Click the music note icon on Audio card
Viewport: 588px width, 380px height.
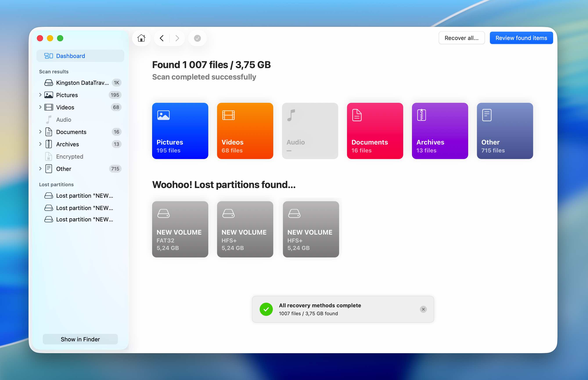tap(291, 115)
